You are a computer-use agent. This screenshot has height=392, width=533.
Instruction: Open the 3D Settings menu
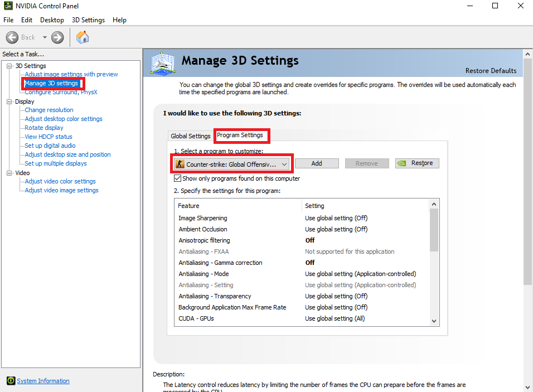(89, 20)
